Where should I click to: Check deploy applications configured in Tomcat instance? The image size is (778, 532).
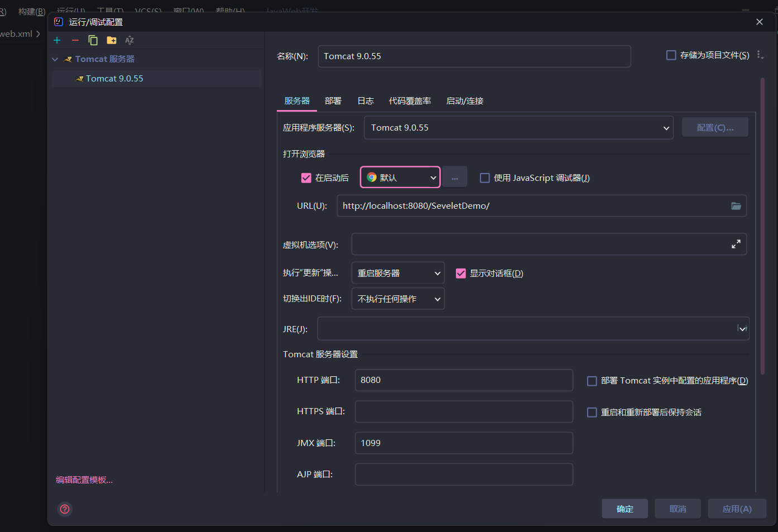click(592, 381)
